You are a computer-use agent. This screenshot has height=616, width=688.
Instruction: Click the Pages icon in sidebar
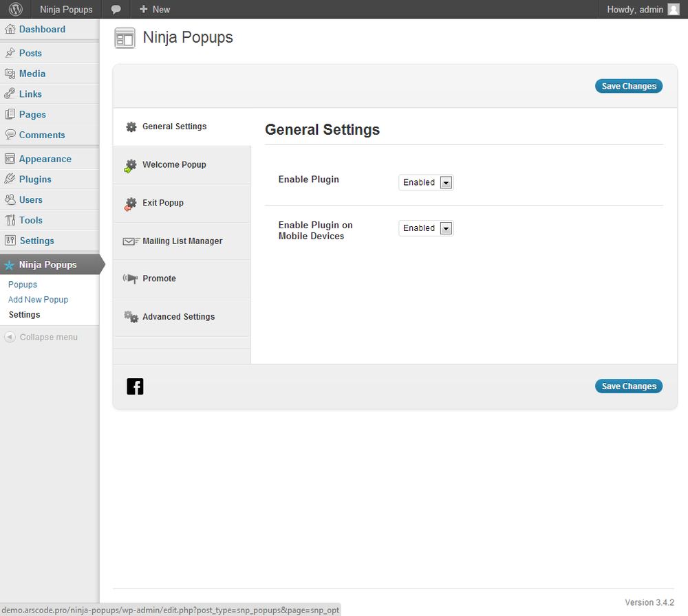point(10,114)
